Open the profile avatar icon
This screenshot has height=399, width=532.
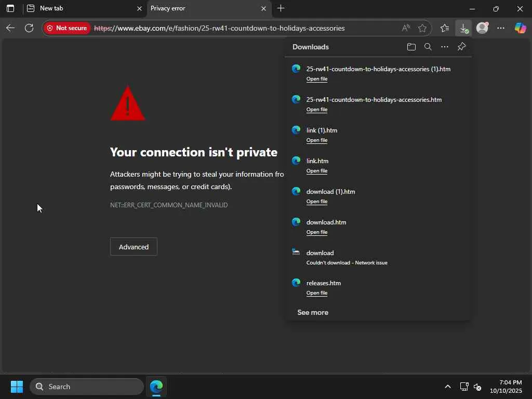tap(482, 28)
